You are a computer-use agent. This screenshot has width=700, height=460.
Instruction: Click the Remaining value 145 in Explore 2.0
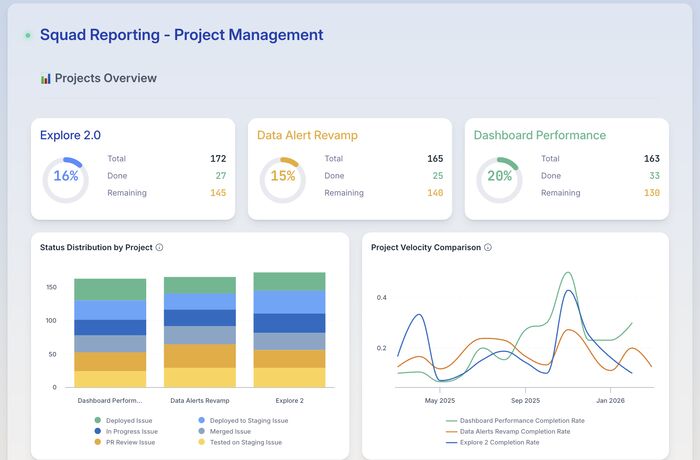pyautogui.click(x=218, y=193)
